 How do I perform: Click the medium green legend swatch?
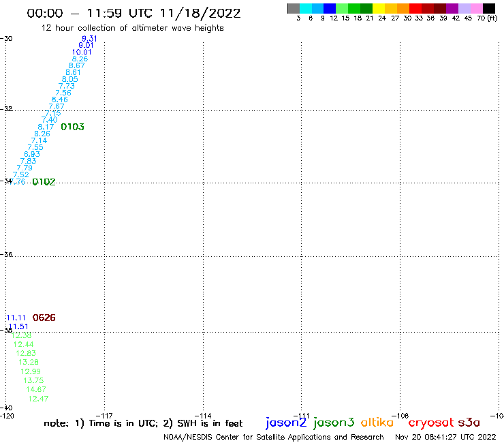(x=354, y=8)
